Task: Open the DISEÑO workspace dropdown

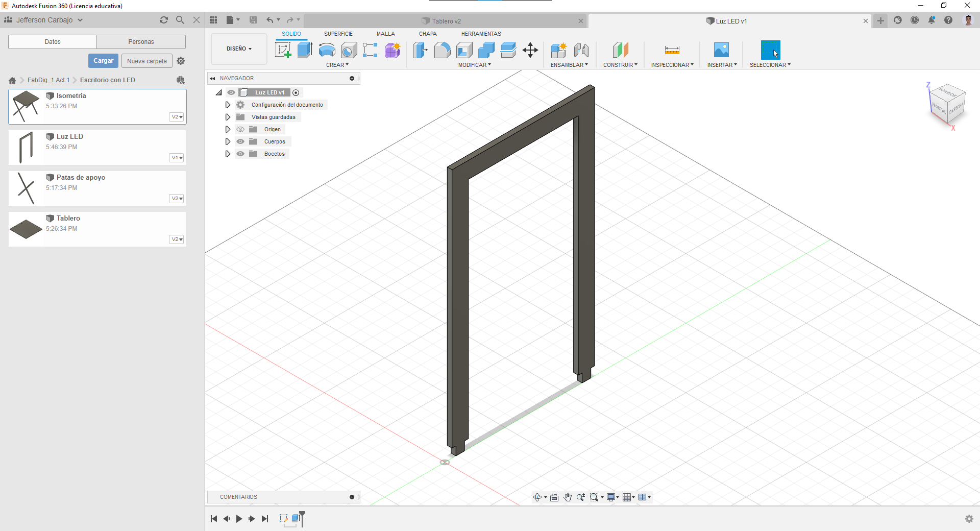Action: tap(239, 49)
